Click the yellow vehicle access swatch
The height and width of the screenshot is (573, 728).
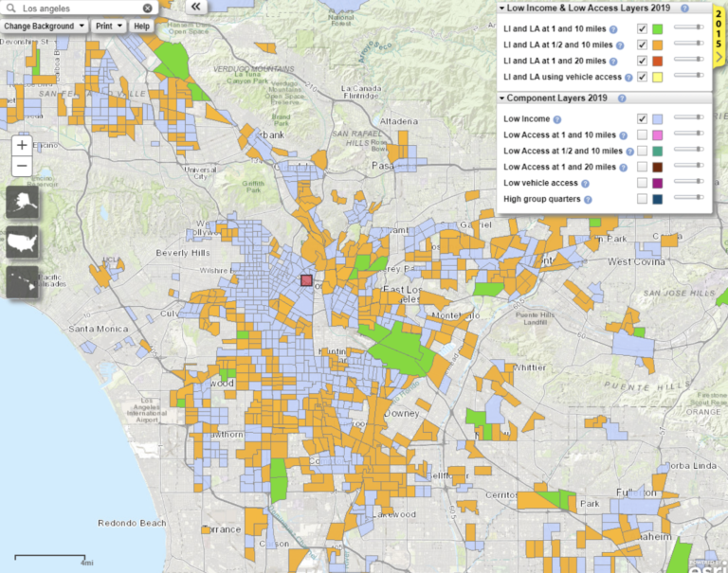pos(658,77)
